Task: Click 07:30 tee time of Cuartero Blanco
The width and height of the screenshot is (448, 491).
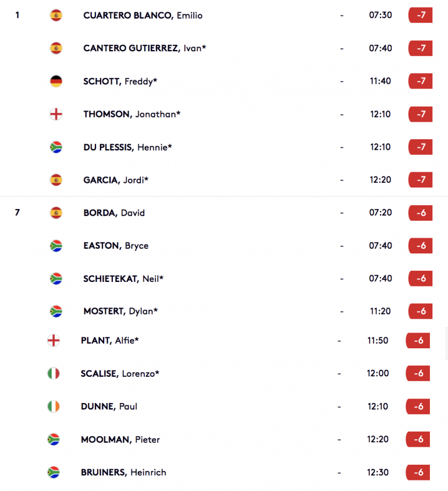Action: click(381, 15)
